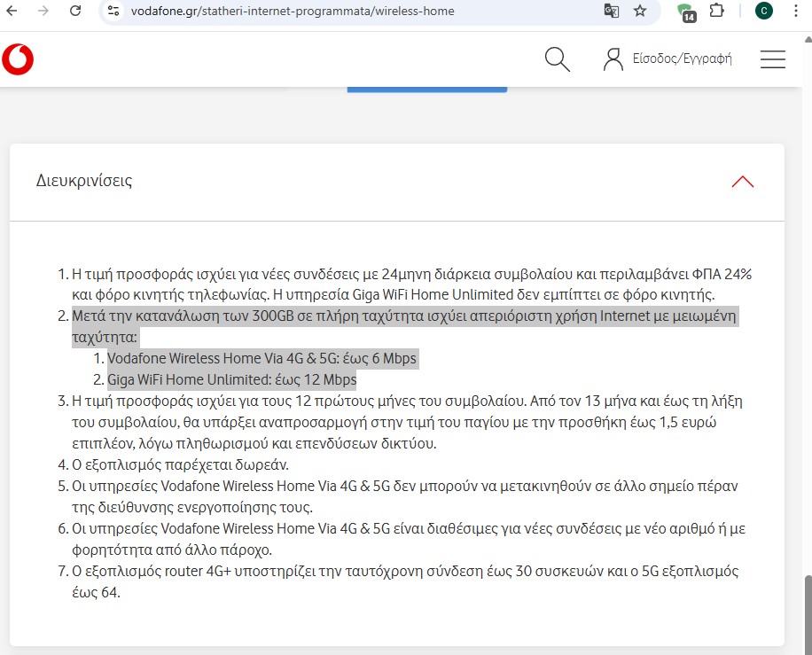Open the Είσοδος/Εγγραφή link
Screen dimensions: 812x655
click(682, 59)
